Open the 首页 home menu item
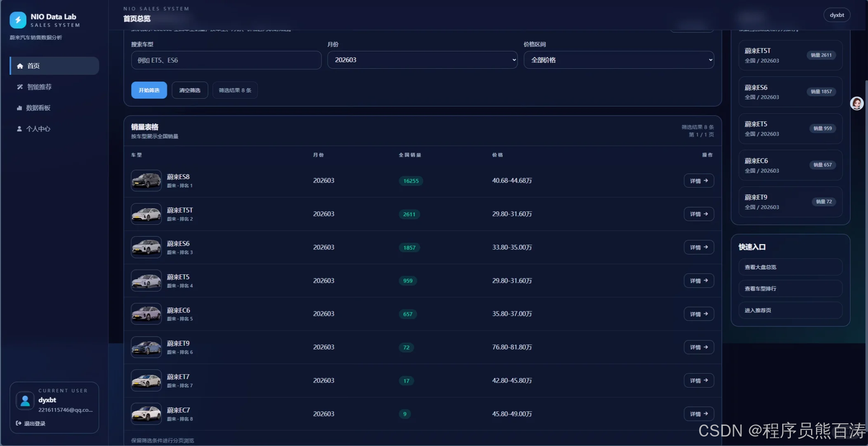Viewport: 868px width, 446px height. [54, 66]
